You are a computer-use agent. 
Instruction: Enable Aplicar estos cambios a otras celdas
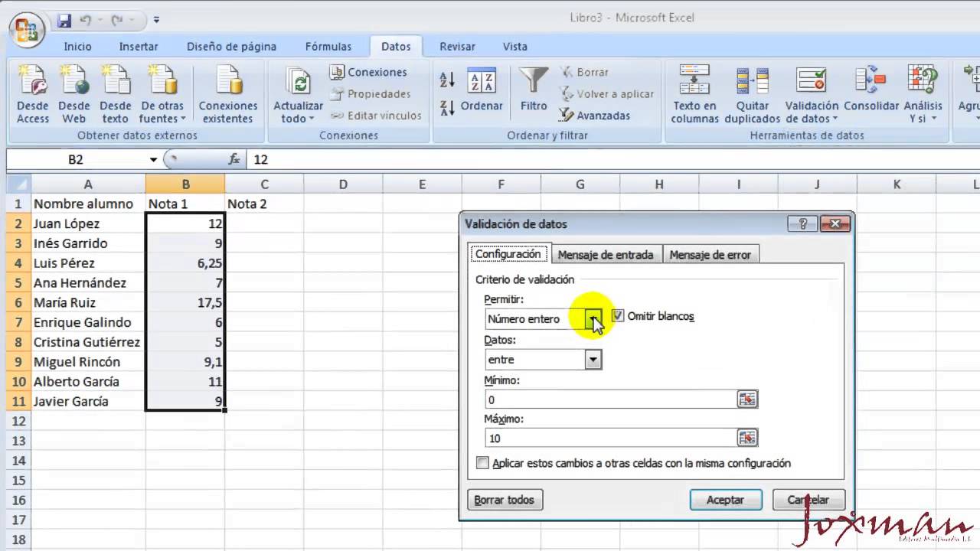[x=482, y=463]
